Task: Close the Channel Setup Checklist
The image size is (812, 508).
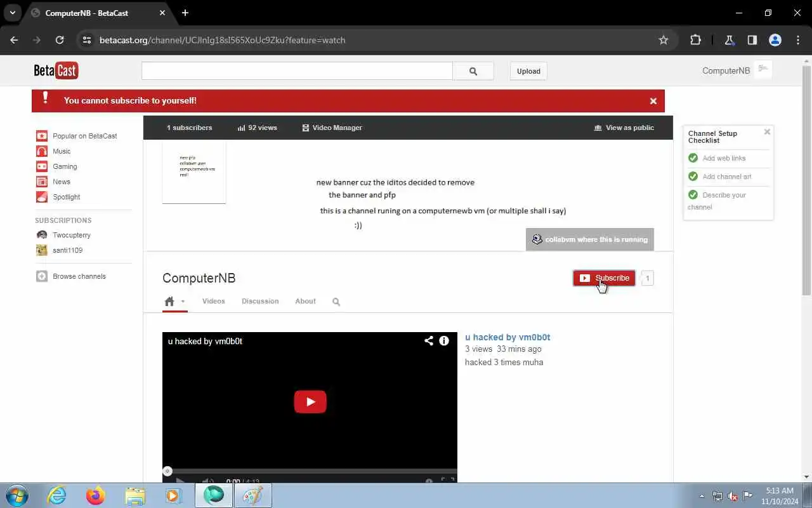Action: [767, 132]
